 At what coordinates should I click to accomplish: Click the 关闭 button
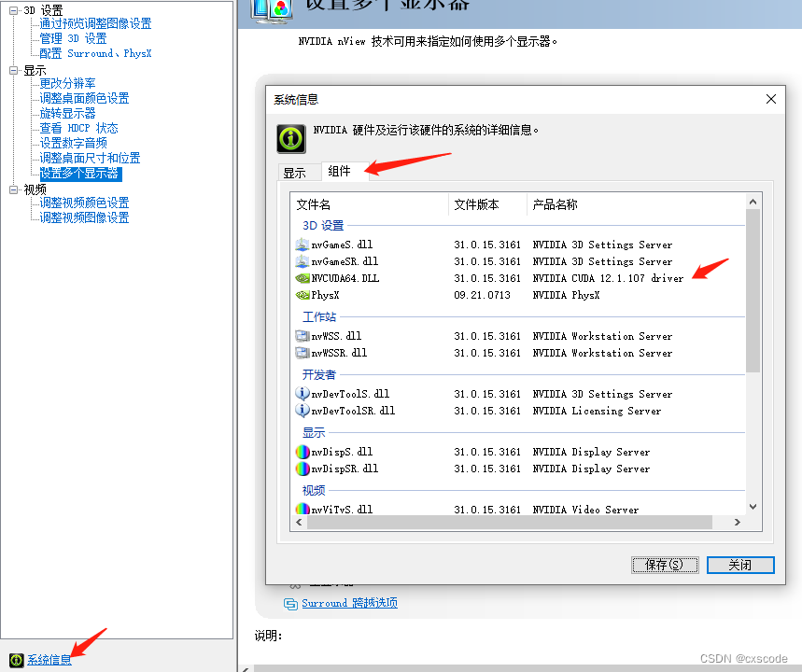tap(740, 565)
